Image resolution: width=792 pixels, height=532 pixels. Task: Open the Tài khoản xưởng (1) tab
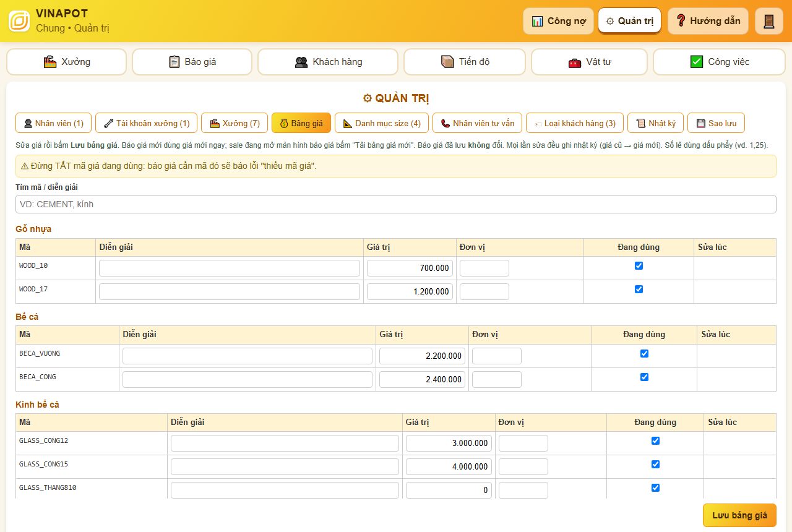[147, 123]
